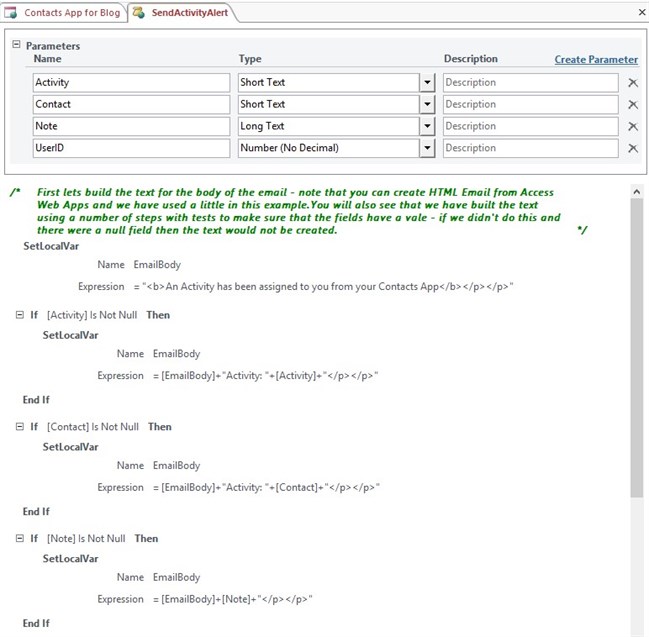
Task: Delete the Activity parameter row
Action: point(632,82)
